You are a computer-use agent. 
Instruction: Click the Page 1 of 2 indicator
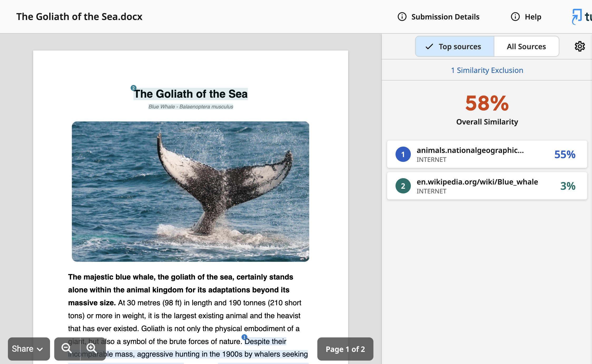[x=345, y=349]
